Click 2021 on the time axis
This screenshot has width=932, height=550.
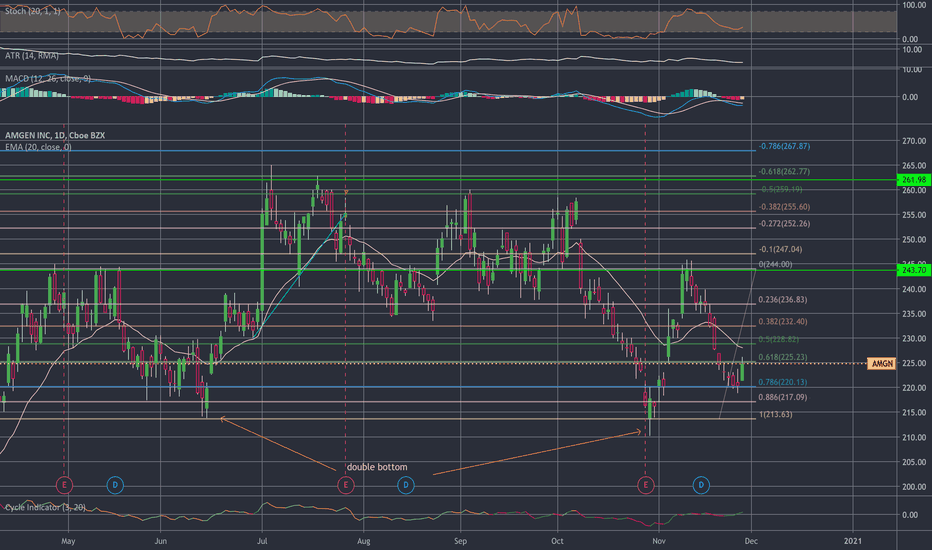pyautogui.click(x=853, y=541)
